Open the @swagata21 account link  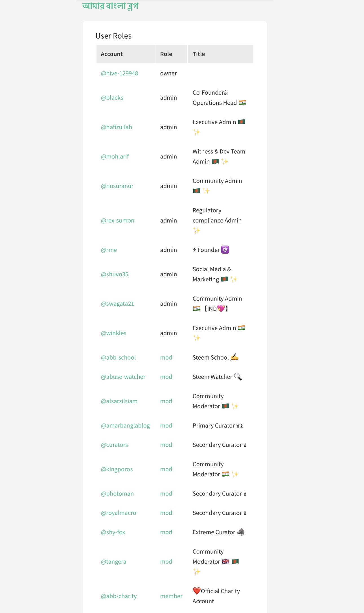pos(117,304)
